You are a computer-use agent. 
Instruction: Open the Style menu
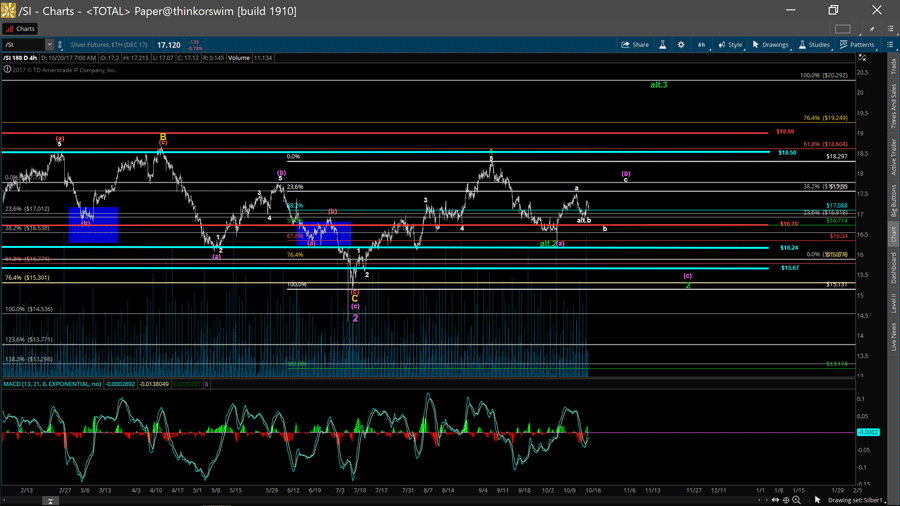pos(730,45)
